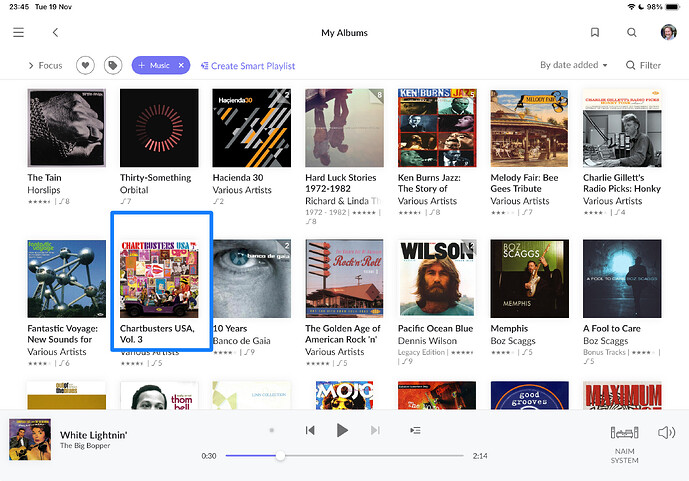This screenshot has height=481, width=689.
Task: Open 10 Years Banco de Gaia cover
Action: 251,278
